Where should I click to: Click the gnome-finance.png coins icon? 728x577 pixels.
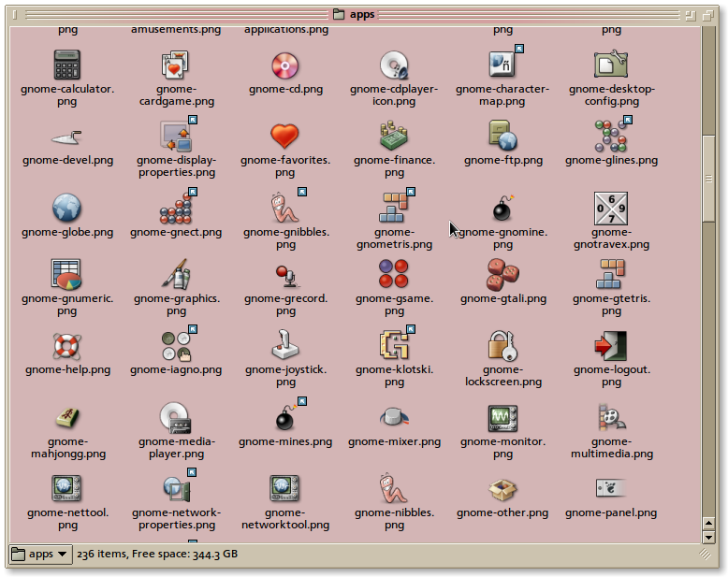394,136
